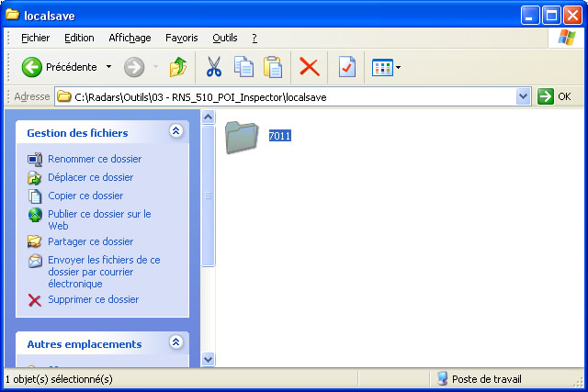Image resolution: width=588 pixels, height=392 pixels.
Task: Click the Properties checkmark icon
Action: (x=346, y=67)
